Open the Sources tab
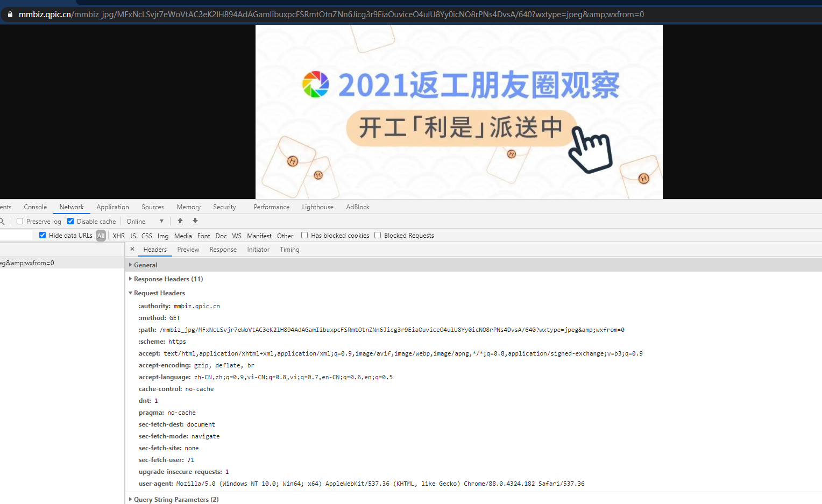Screen dimensions: 822x504 point(153,207)
